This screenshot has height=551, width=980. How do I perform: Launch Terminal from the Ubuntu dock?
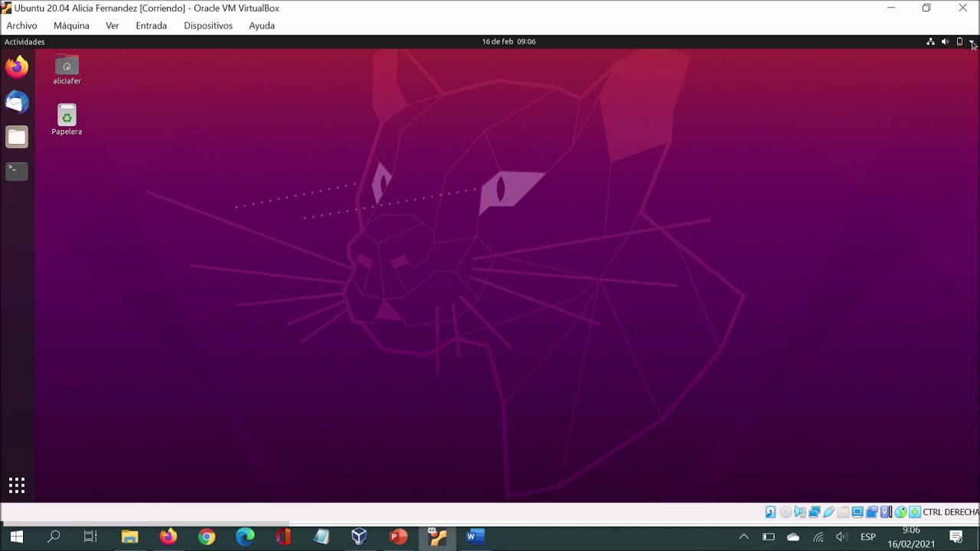[x=17, y=171]
